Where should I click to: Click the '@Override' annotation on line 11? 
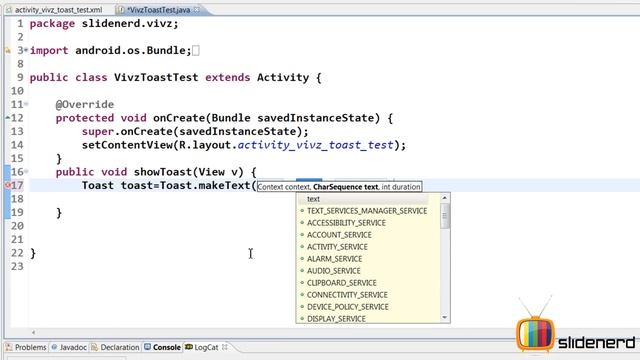pyautogui.click(x=85, y=104)
